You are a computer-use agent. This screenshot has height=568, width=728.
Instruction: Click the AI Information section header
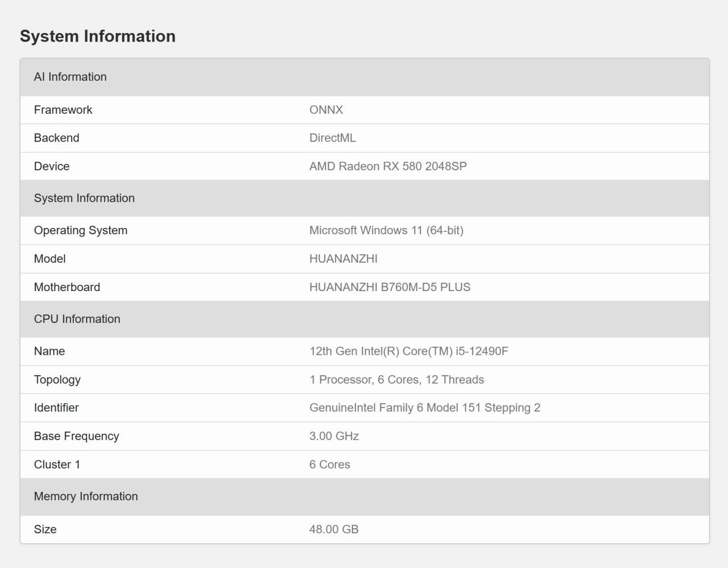click(x=70, y=77)
